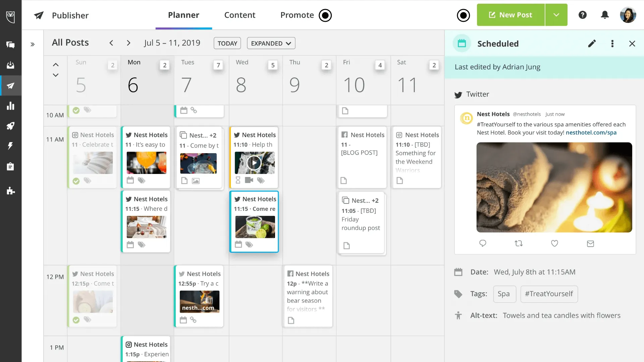Click the Streams sidebar icon
Viewport: 644px width, 362px height.
pos(10,45)
